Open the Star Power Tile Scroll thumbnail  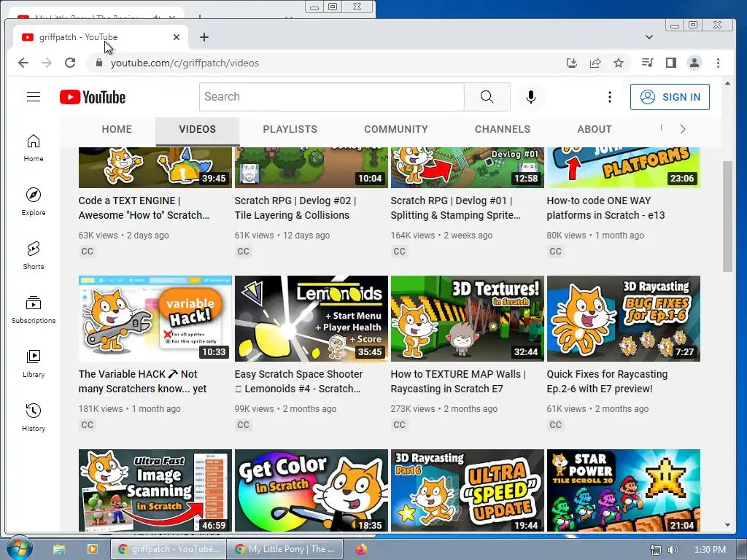pyautogui.click(x=624, y=490)
